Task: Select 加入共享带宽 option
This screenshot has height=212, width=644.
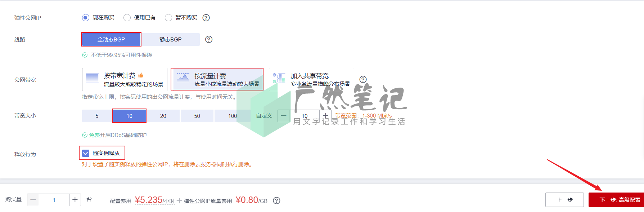Action: 311,79
